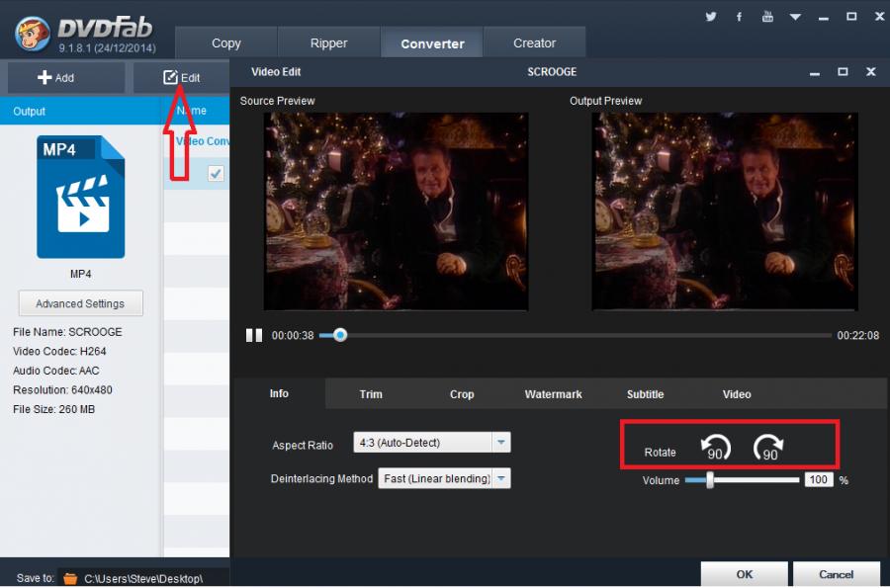Pause the video preview playback

coord(253,335)
